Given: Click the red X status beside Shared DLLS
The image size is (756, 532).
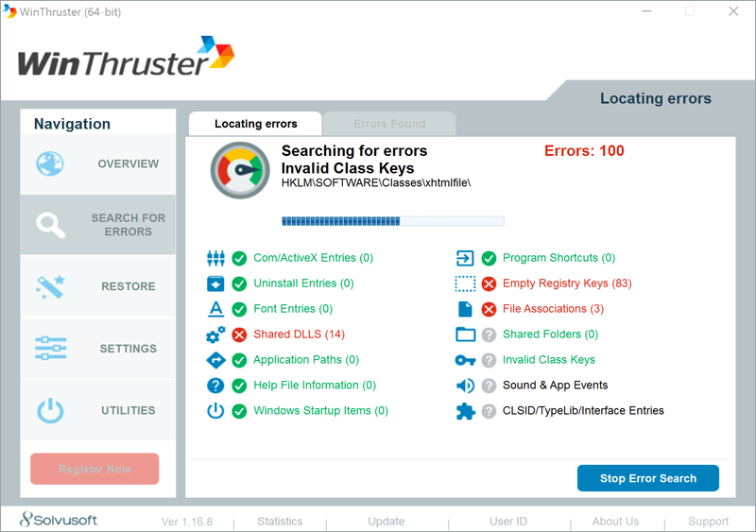Looking at the screenshot, I should tap(239, 335).
